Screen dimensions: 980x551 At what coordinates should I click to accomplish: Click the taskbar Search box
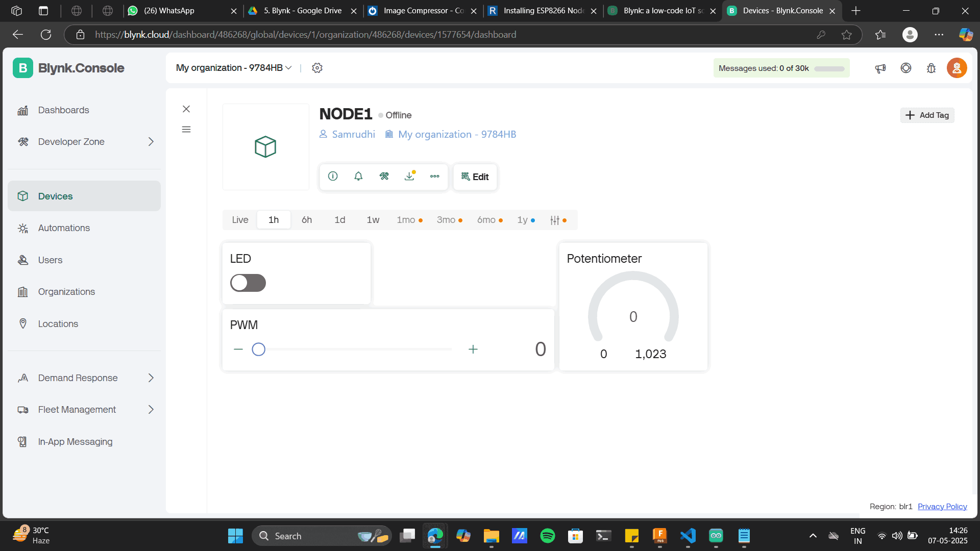322,536
